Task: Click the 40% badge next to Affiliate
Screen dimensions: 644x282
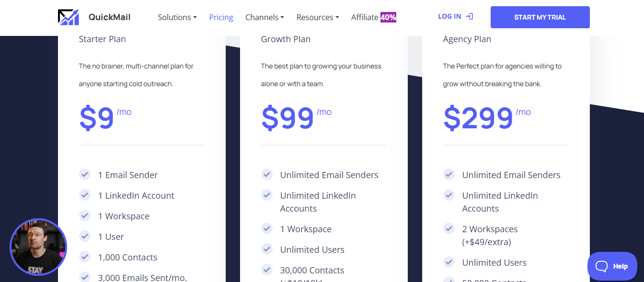Action: [389, 17]
